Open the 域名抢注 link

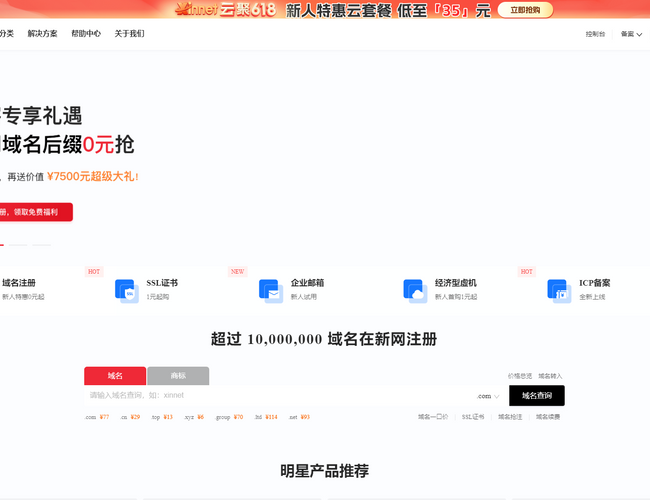pos(510,417)
